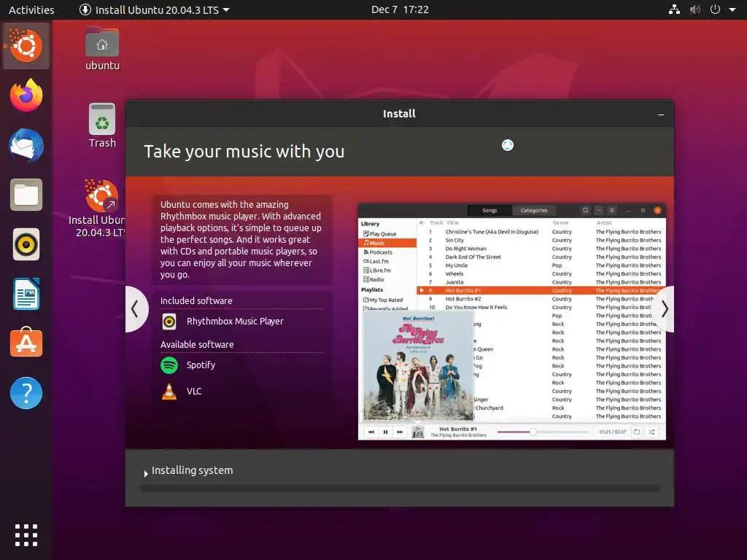Screen dimensions: 747x560
Task: Click the installation progress bar
Action: [400, 488]
